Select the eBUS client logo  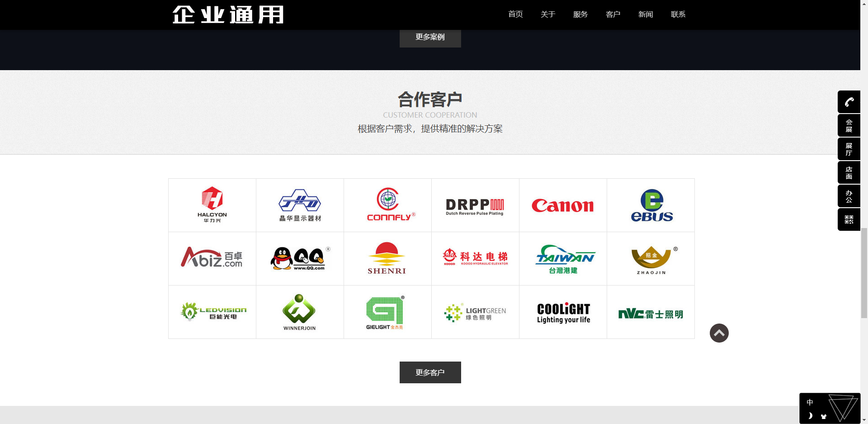pos(651,205)
